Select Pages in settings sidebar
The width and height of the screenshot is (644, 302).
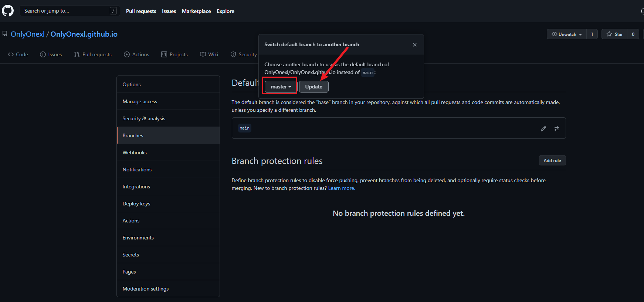[168, 272]
